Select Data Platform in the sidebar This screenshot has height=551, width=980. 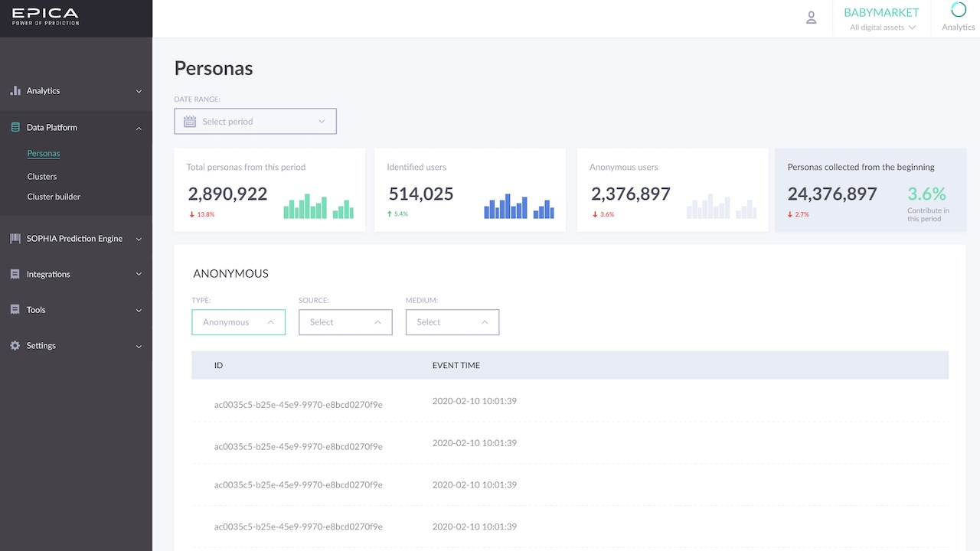pos(52,127)
